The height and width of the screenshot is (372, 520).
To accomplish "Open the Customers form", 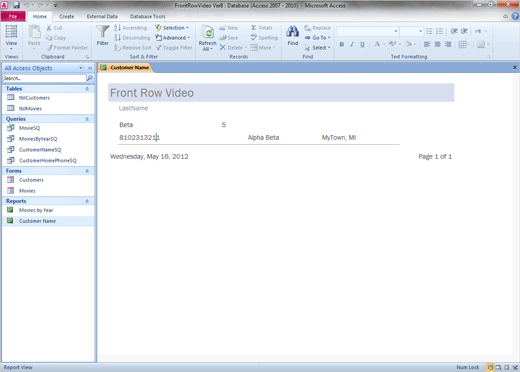I will (31, 180).
